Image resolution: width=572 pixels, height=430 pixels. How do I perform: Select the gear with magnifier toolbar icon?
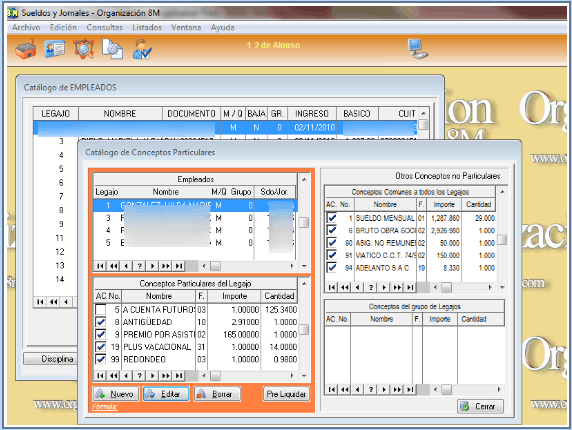84,49
